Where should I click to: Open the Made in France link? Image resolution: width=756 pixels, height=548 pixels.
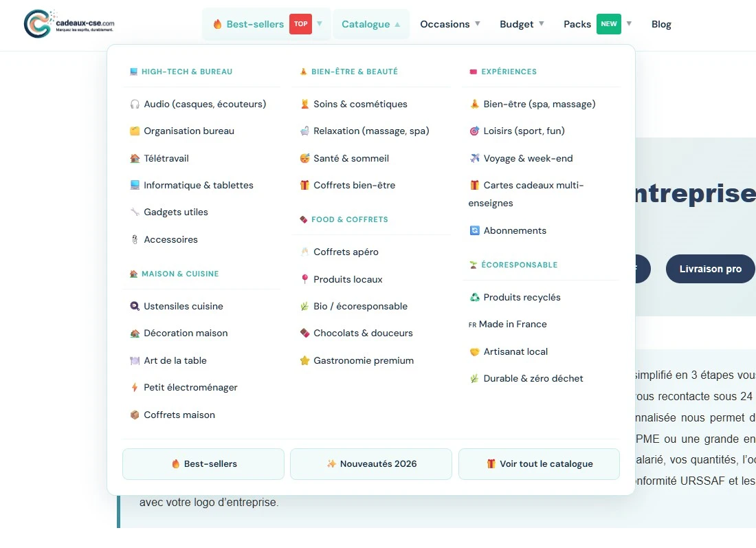click(513, 324)
